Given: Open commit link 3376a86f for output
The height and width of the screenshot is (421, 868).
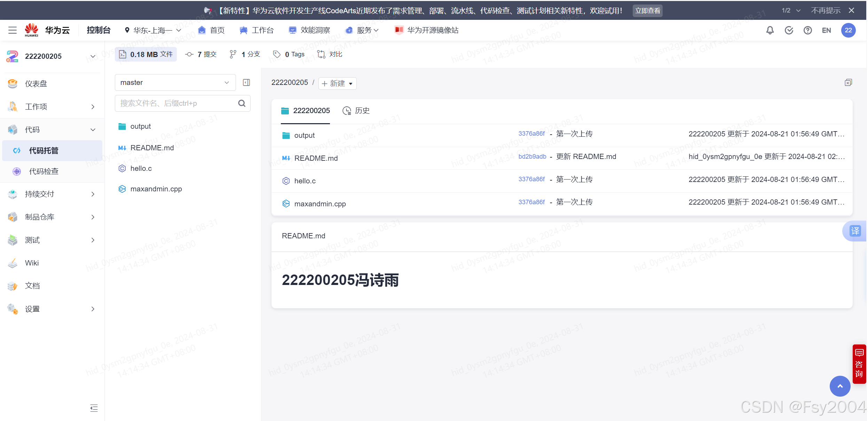Looking at the screenshot, I should coord(531,134).
